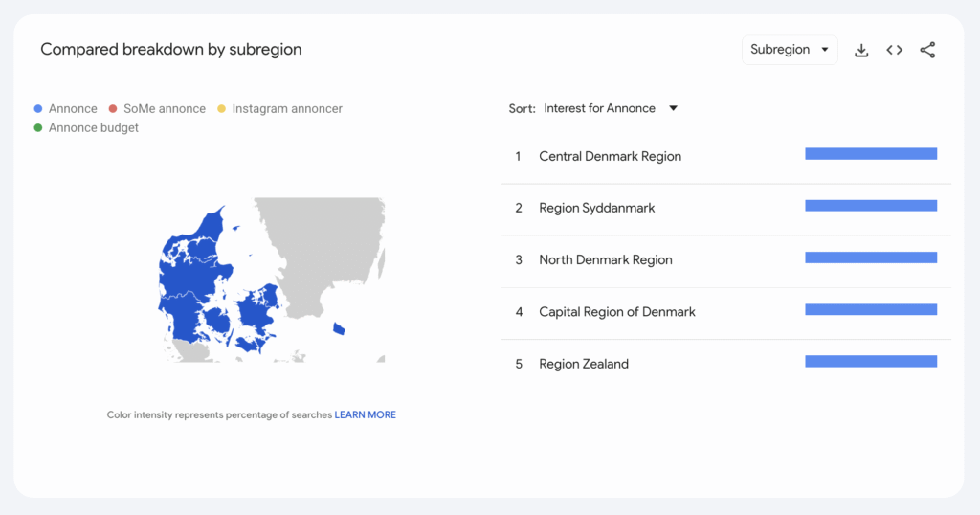
Task: Click Bornholm island on the map
Action: click(339, 328)
